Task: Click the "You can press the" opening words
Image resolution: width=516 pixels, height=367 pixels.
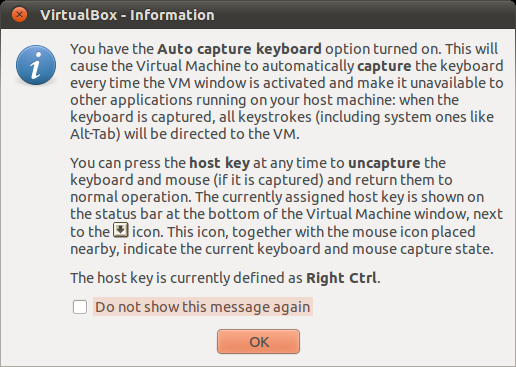Action: [x=128, y=163]
